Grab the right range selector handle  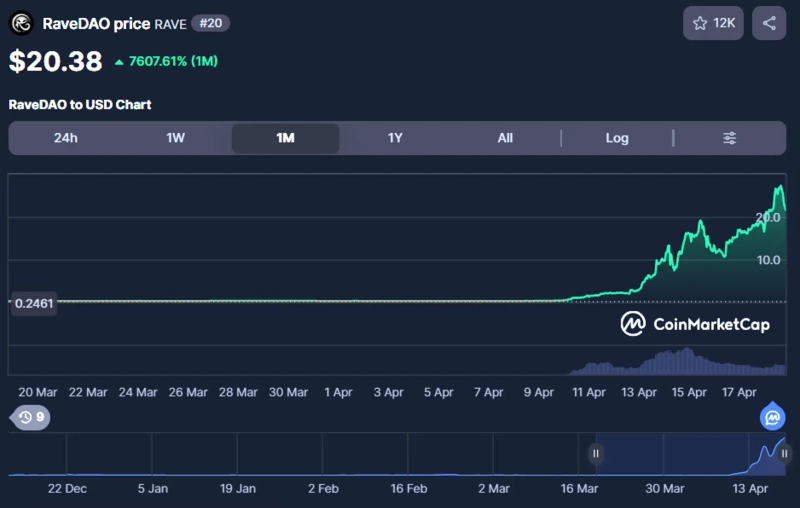click(784, 454)
